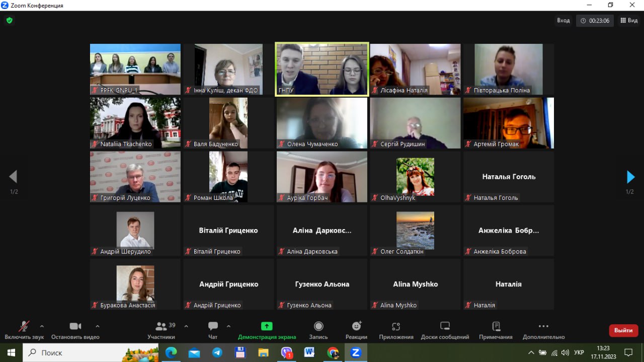Open Viber from the taskbar
This screenshot has width=644, height=362.
(x=287, y=353)
